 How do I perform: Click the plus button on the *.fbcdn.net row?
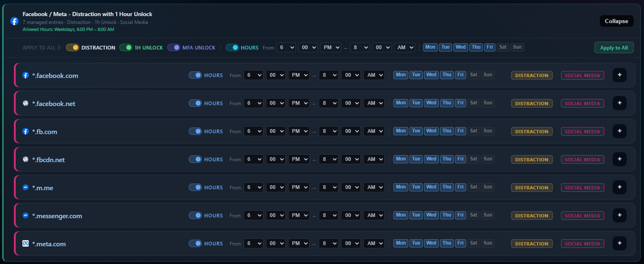pos(620,159)
